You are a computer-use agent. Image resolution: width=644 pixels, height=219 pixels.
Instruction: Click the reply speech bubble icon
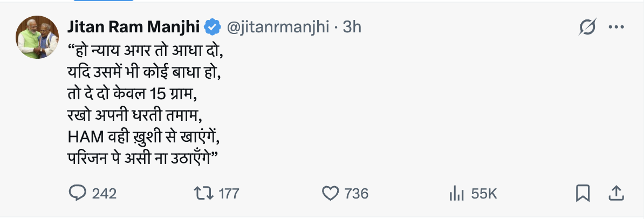coord(79,193)
